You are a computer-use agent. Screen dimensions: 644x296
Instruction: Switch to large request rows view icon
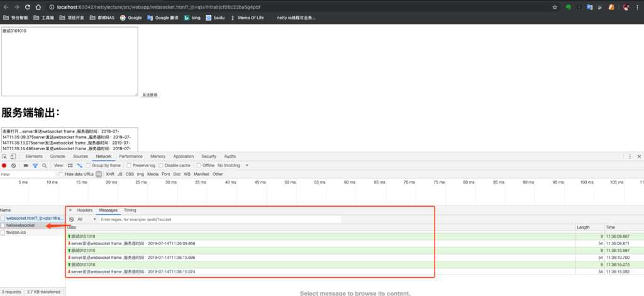(70, 165)
